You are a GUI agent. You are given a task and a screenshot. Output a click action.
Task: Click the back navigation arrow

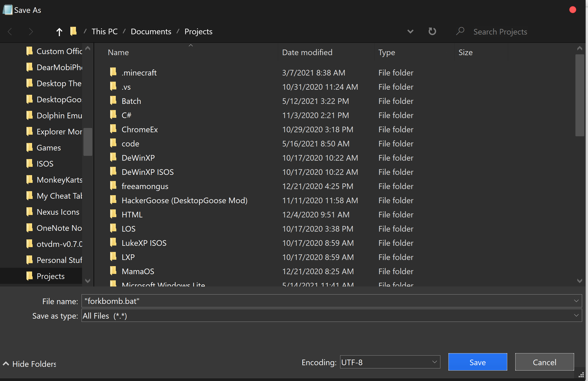coord(10,31)
